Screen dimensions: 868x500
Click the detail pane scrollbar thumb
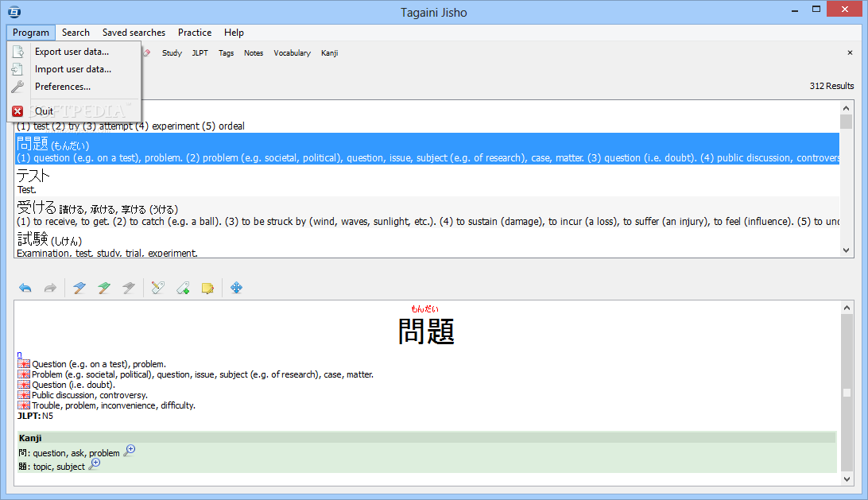click(847, 393)
